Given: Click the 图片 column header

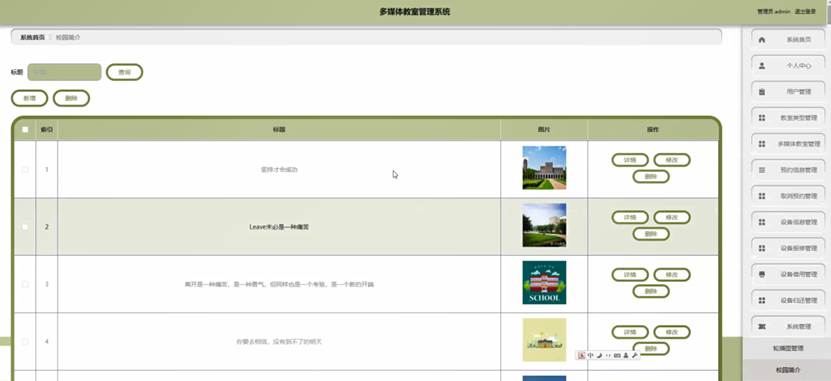Looking at the screenshot, I should pos(544,129).
